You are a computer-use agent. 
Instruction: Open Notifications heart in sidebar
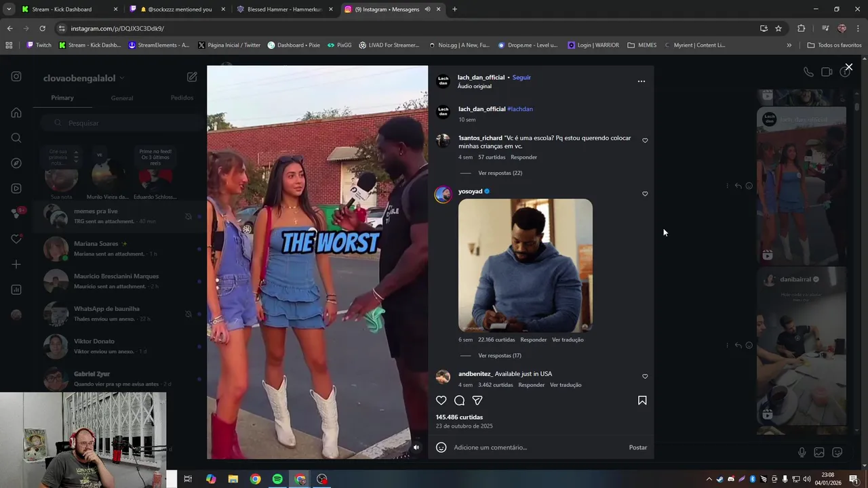pyautogui.click(x=16, y=239)
